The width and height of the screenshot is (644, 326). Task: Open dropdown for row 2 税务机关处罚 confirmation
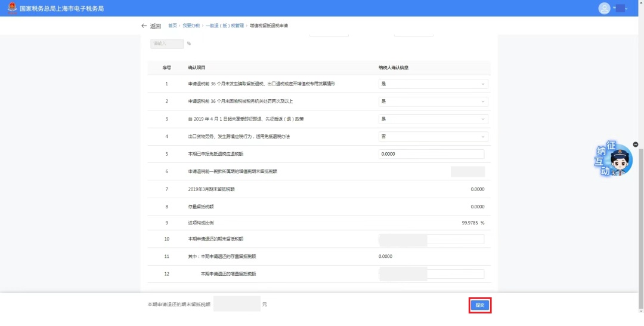click(x=433, y=102)
